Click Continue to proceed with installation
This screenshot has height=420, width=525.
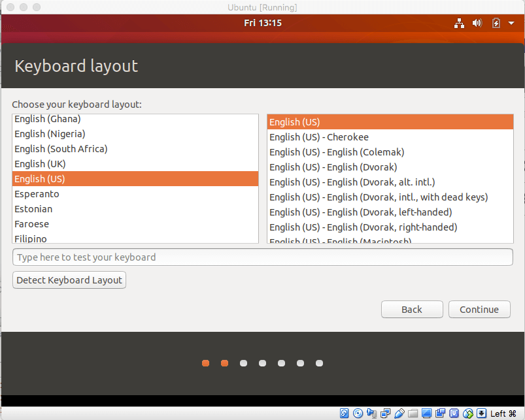tap(479, 310)
